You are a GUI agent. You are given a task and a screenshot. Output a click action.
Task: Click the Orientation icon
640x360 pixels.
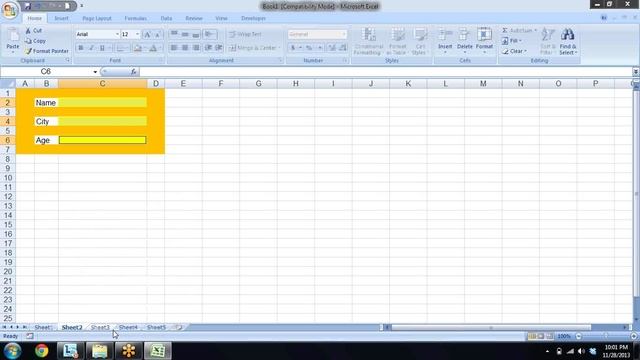tap(210, 34)
